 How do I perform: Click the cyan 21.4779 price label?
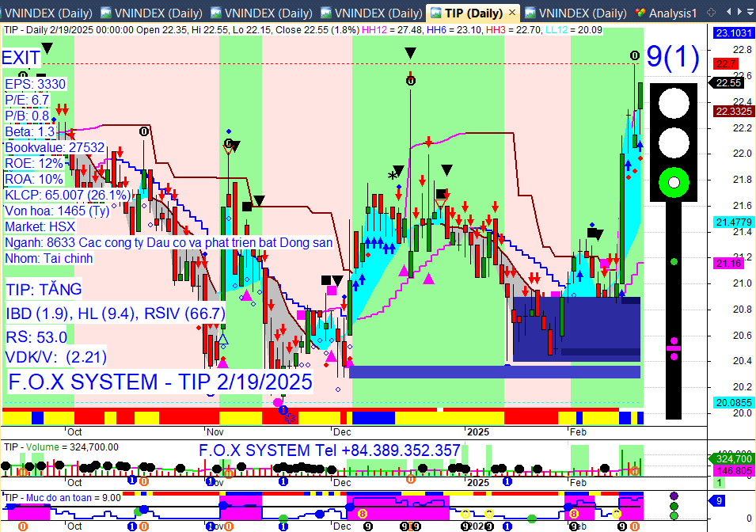tap(733, 222)
